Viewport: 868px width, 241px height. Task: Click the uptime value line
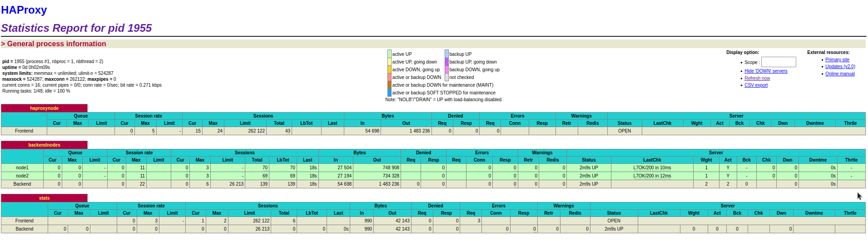[26, 67]
